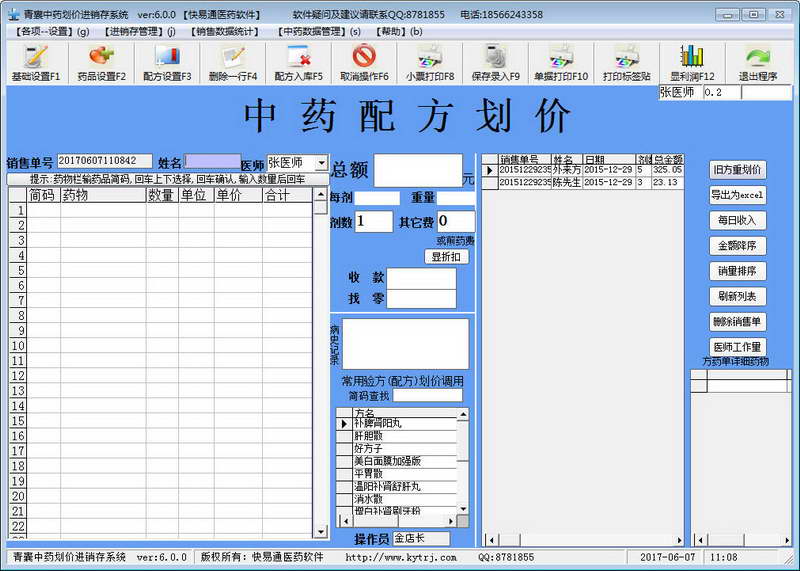Open 【进销存管理】 menu

tap(139, 32)
